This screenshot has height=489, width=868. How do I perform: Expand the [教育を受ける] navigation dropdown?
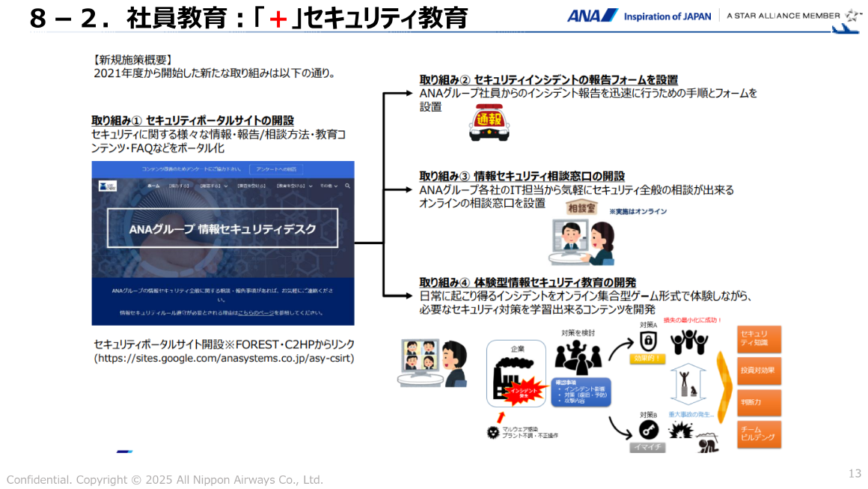click(293, 186)
